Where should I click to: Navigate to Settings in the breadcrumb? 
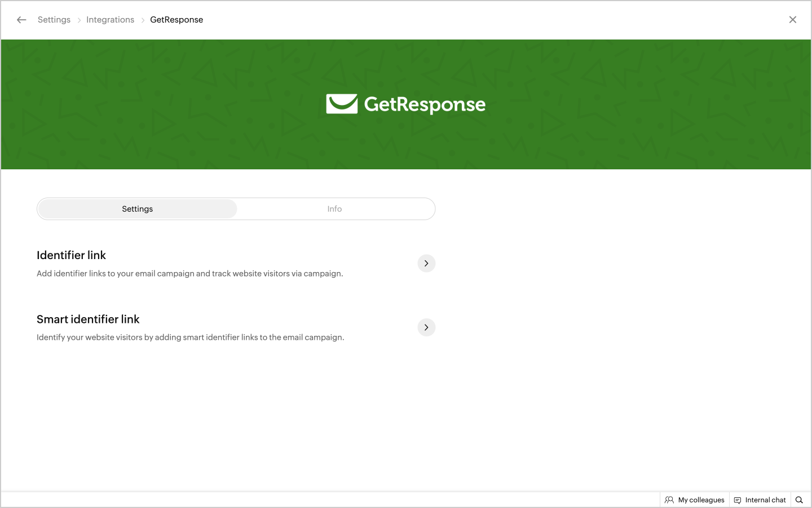[x=54, y=20]
